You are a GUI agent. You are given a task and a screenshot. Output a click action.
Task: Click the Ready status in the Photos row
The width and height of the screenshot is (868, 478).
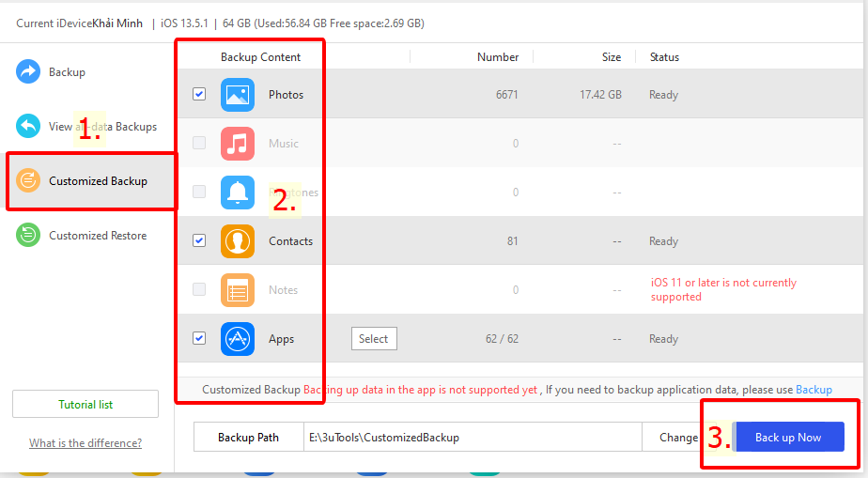(663, 95)
